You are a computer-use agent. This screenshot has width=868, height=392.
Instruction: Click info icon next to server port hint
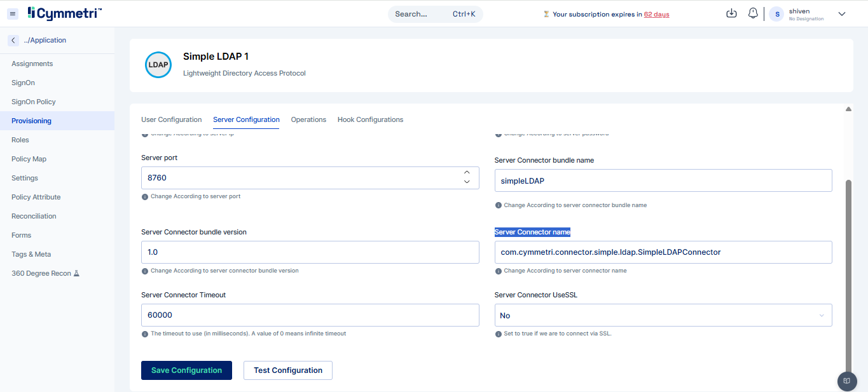(x=145, y=197)
